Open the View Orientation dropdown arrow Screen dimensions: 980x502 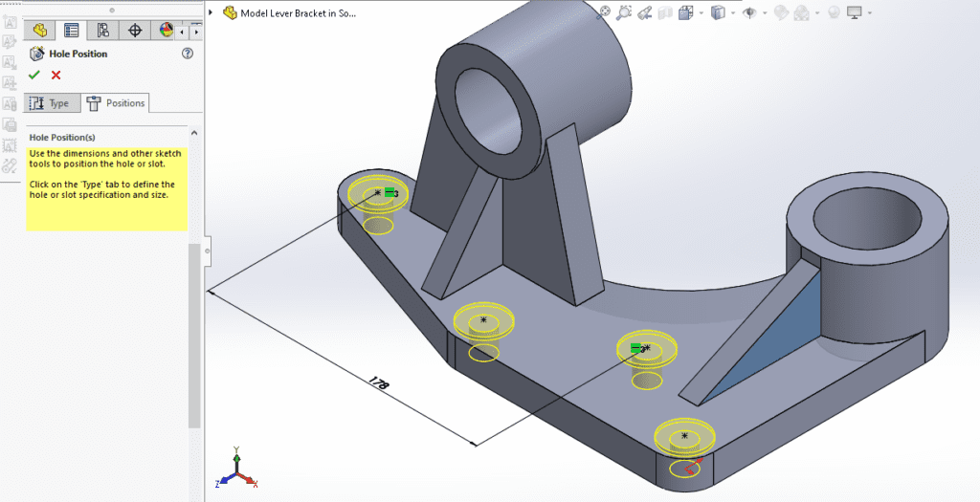tap(701, 12)
